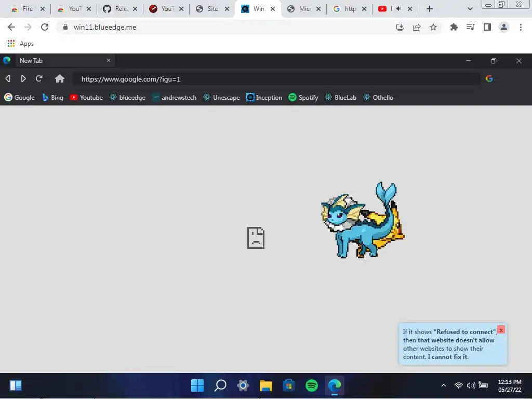This screenshot has height=399, width=532.
Task: Open taskbar Search
Action: point(220,385)
